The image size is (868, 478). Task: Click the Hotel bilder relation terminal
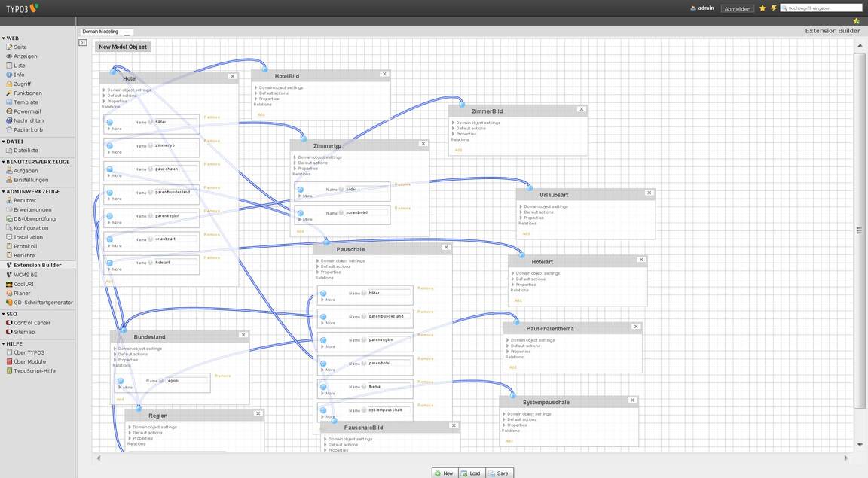pos(109,122)
